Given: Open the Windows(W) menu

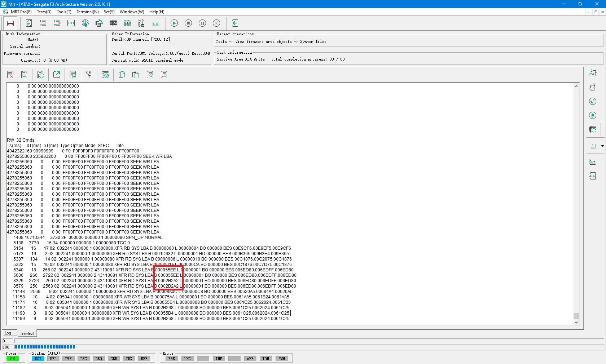Looking at the screenshot, I should [x=132, y=12].
